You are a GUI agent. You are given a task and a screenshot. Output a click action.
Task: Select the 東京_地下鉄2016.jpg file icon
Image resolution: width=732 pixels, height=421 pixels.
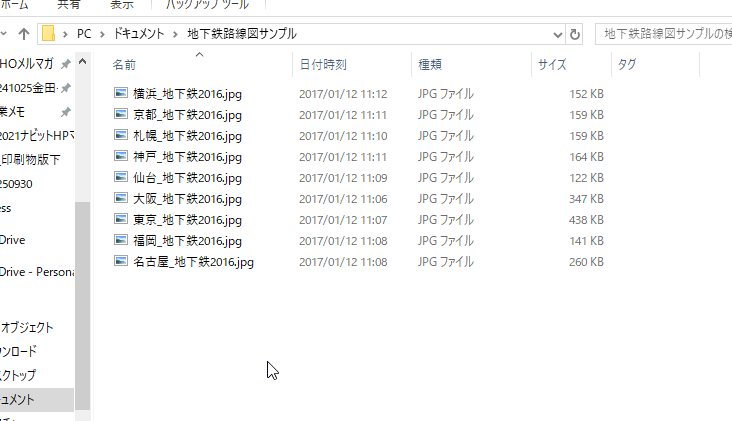pyautogui.click(x=121, y=219)
